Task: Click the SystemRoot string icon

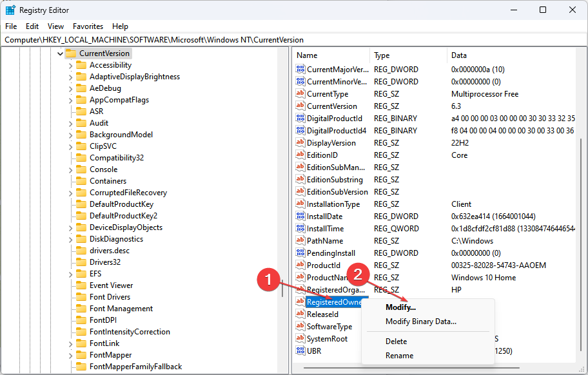Action: [x=300, y=338]
